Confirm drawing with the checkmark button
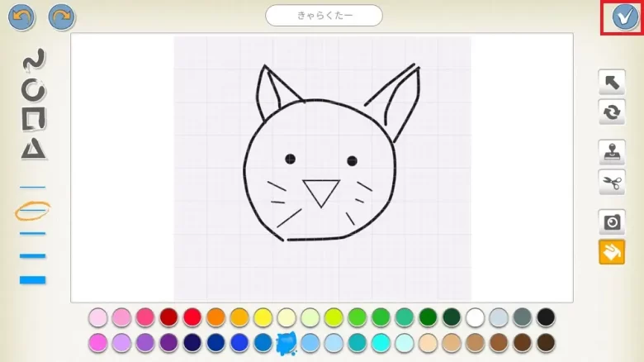This screenshot has width=644, height=362. coord(622,17)
